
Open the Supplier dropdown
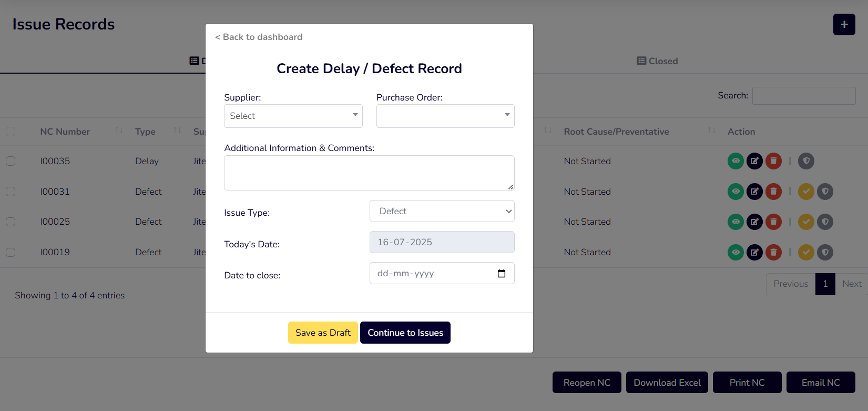(x=293, y=116)
